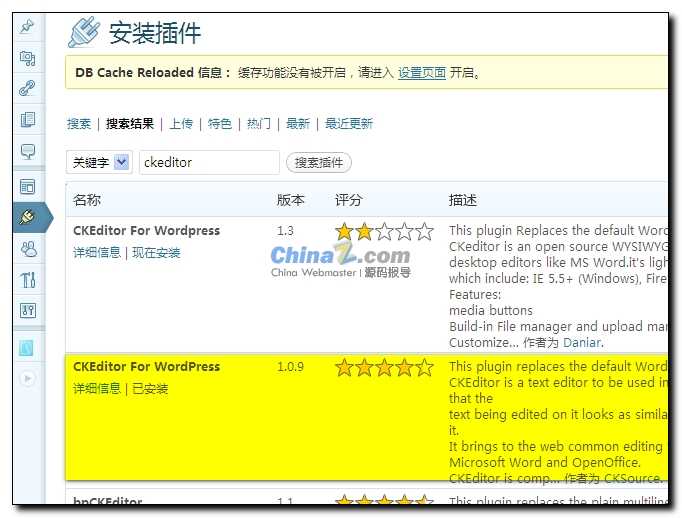
Task: Switch to the 上传 tab
Action: [x=181, y=124]
